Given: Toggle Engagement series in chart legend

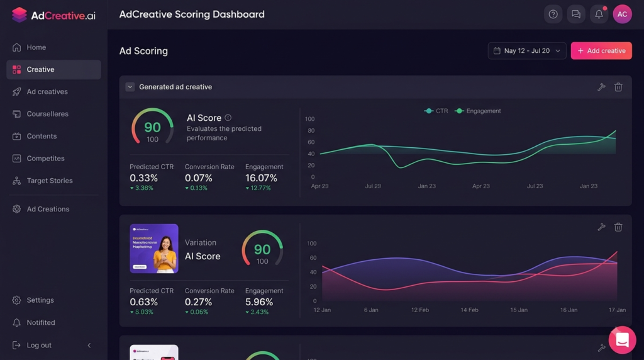Looking at the screenshot, I should click(478, 111).
